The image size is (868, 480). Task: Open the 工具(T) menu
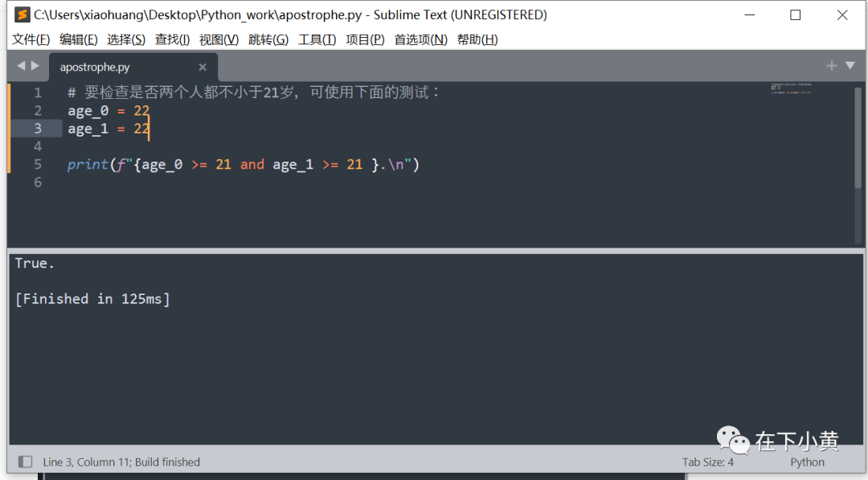317,40
